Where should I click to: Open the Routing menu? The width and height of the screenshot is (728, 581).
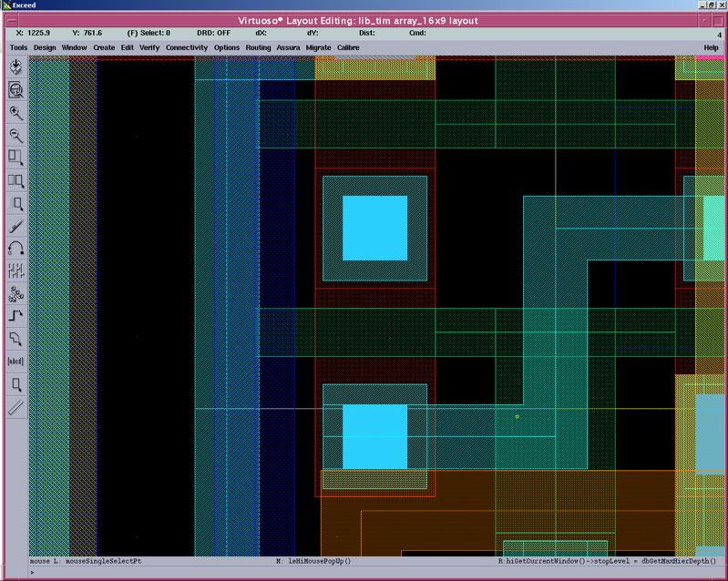tap(258, 47)
